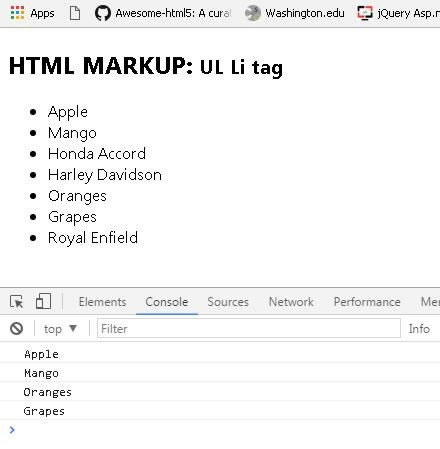This screenshot has height=449, width=440.
Task: Switch to the Elements tab
Action: click(x=102, y=302)
